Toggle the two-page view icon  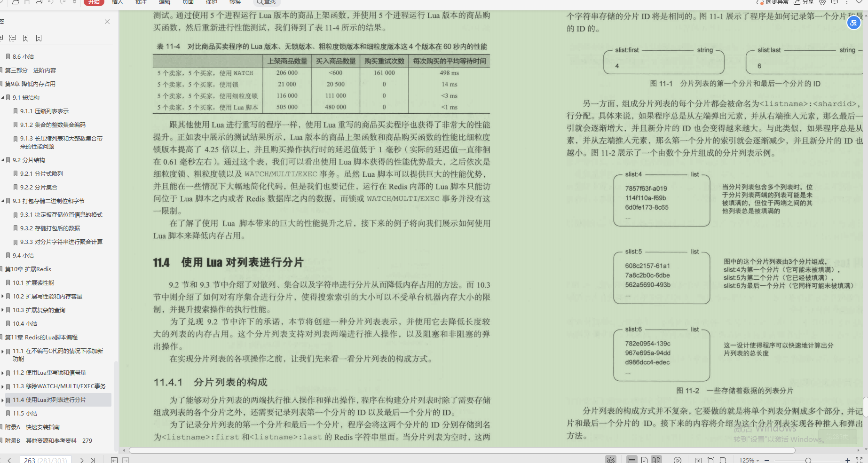pos(656,460)
